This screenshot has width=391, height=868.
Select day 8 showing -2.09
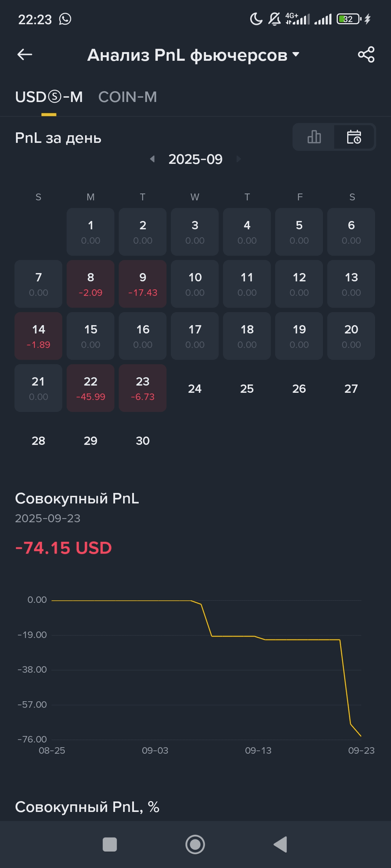(x=91, y=284)
